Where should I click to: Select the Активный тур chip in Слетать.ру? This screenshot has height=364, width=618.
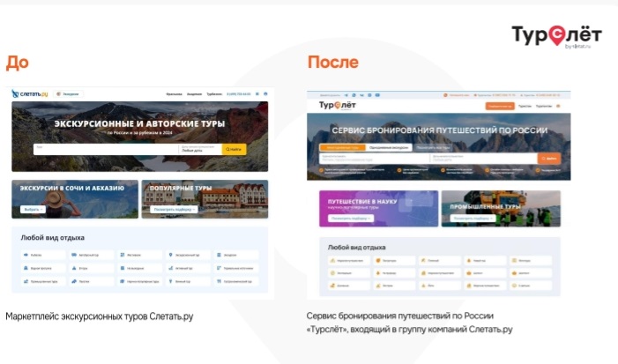(x=188, y=268)
